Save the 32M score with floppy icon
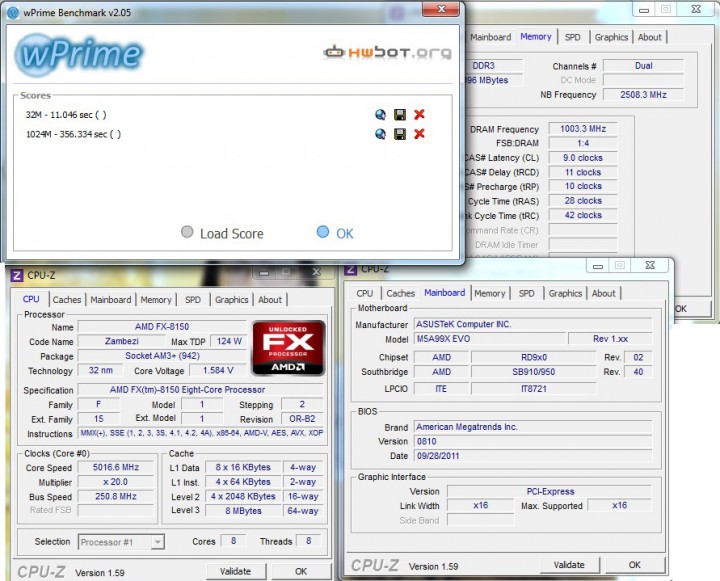Screen dimensions: 720x581 coord(400,114)
